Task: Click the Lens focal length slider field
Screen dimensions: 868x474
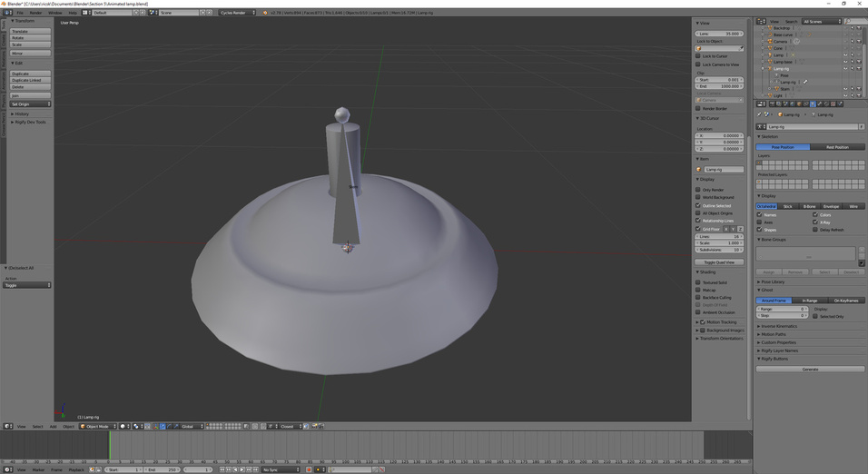Action: click(719, 34)
